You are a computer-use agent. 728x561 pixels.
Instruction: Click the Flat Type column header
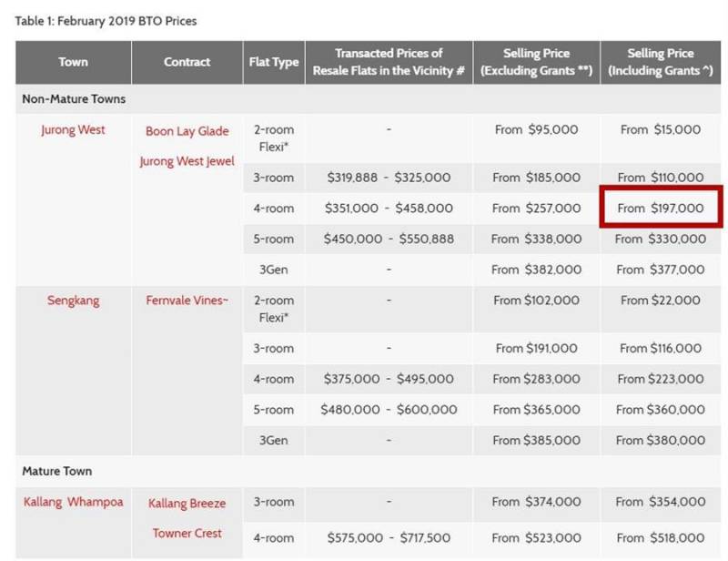click(x=274, y=63)
